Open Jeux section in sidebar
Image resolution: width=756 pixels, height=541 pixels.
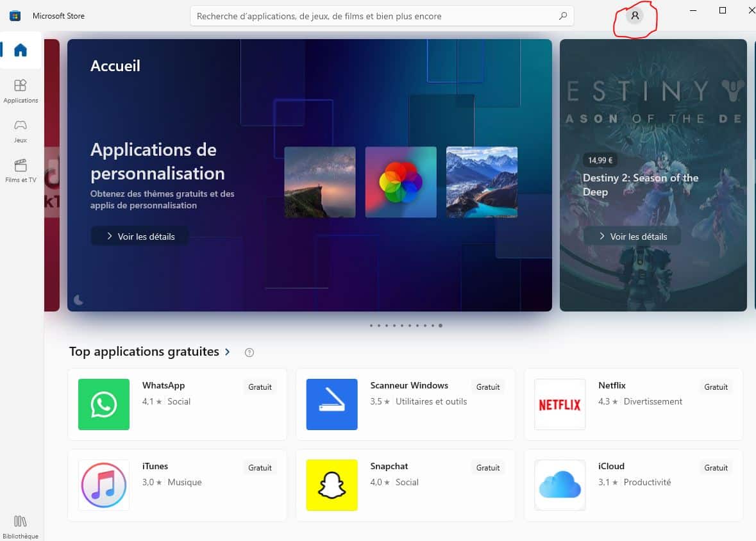click(21, 130)
